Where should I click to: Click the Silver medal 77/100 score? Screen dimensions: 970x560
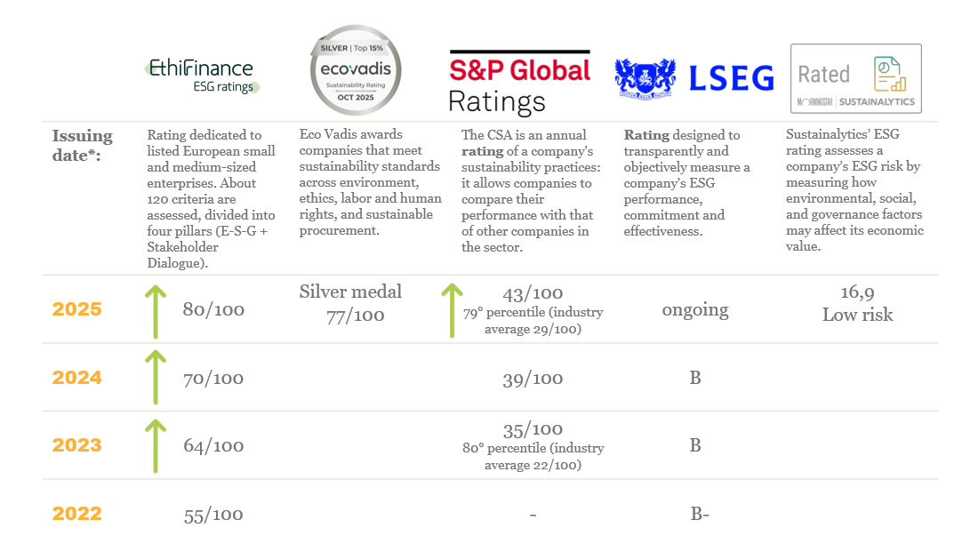click(350, 303)
